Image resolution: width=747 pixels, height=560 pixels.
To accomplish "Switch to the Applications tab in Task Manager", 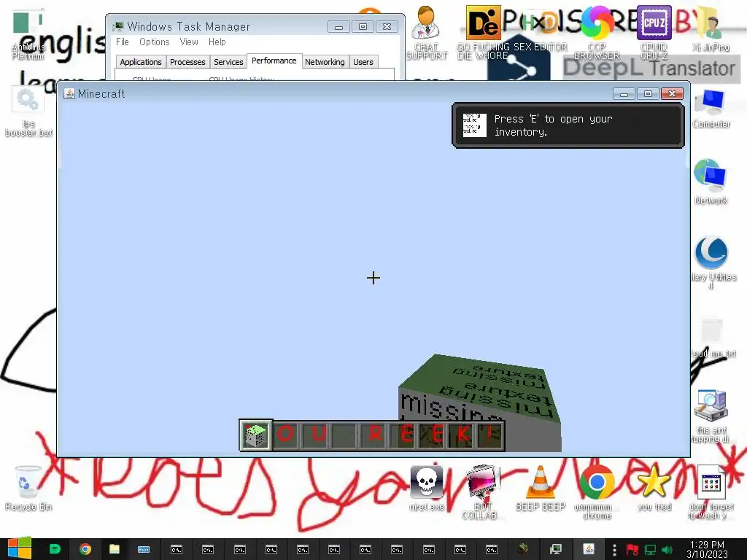I will point(141,62).
